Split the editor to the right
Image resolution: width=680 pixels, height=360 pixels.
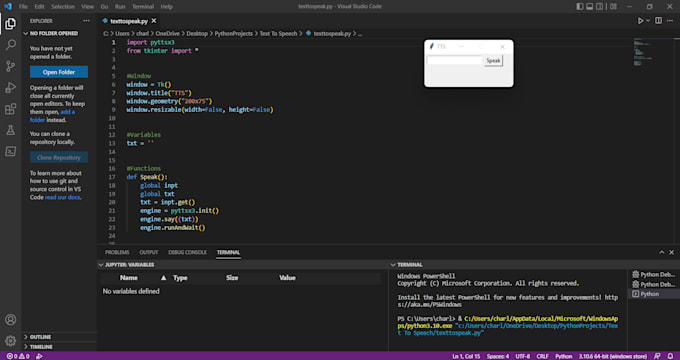tap(658, 21)
